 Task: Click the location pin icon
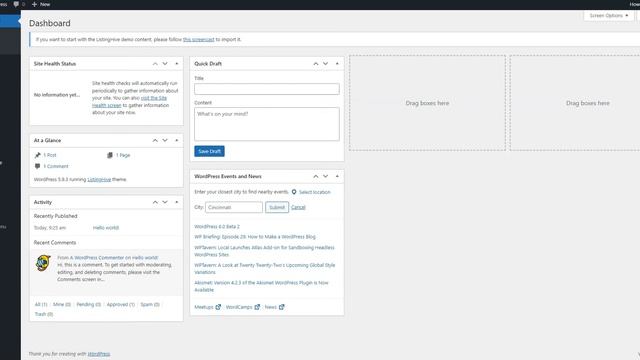(294, 192)
